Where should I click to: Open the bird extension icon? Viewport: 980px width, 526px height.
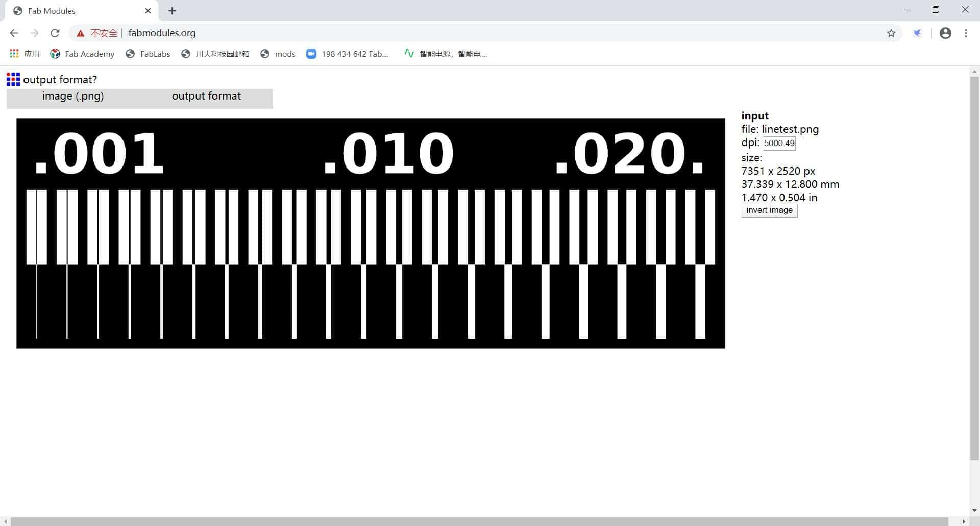tap(917, 33)
